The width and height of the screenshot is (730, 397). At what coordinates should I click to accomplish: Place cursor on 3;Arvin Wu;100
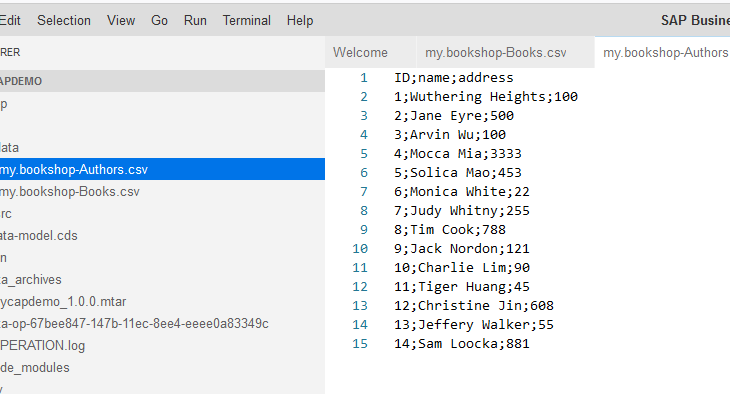click(x=450, y=135)
